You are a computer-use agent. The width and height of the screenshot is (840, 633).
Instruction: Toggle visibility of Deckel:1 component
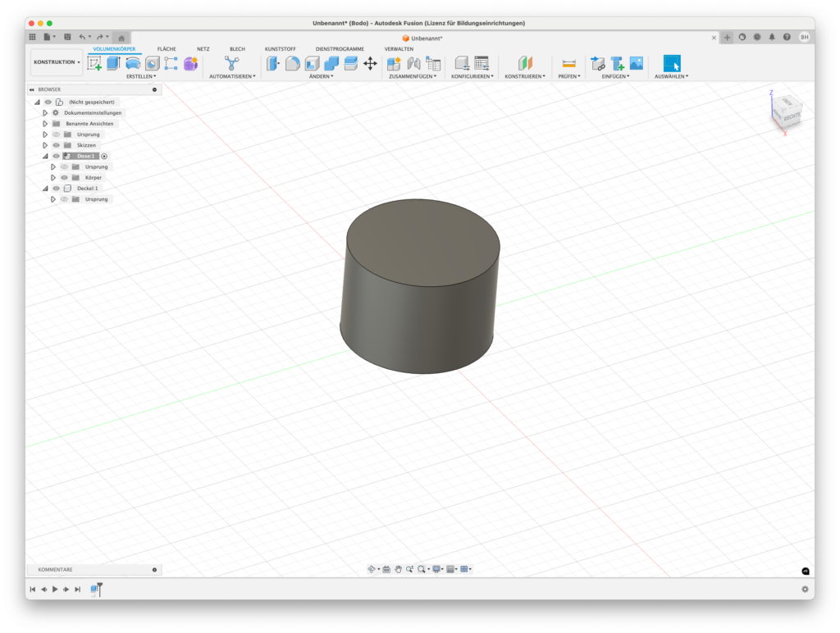coord(57,189)
